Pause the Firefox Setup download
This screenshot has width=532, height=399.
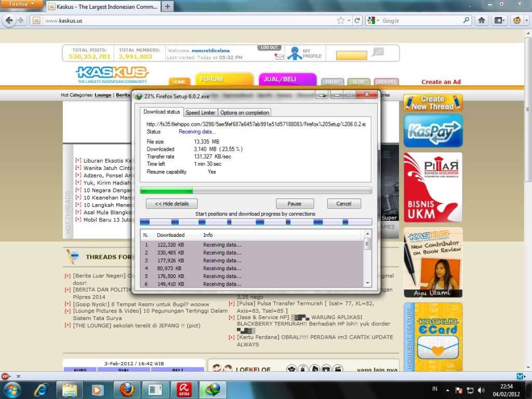(295, 204)
